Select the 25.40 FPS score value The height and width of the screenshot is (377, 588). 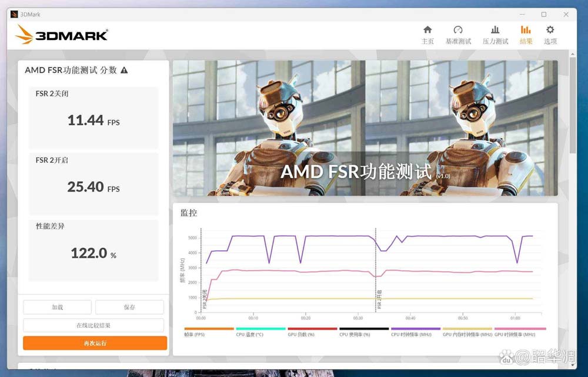point(93,187)
